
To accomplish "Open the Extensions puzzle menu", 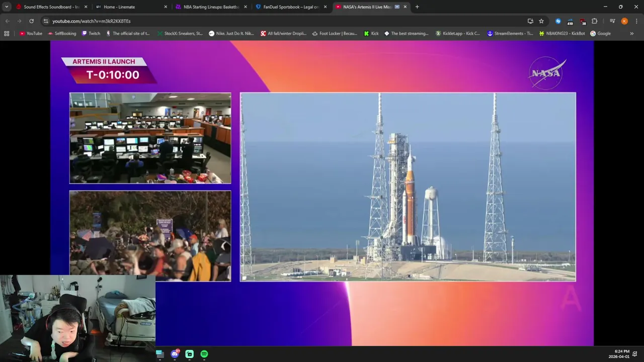I will 595,21.
